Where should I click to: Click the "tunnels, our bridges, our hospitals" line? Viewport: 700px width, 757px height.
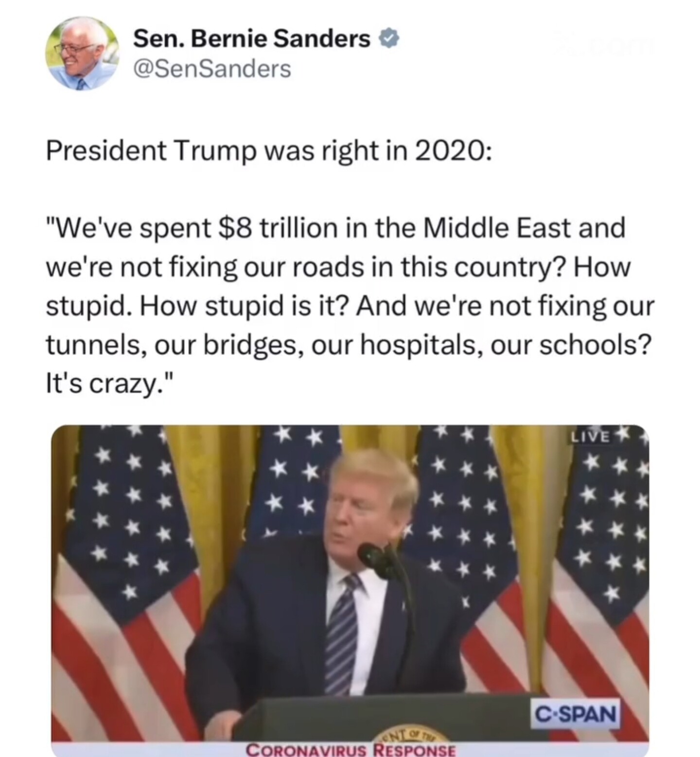(264, 345)
